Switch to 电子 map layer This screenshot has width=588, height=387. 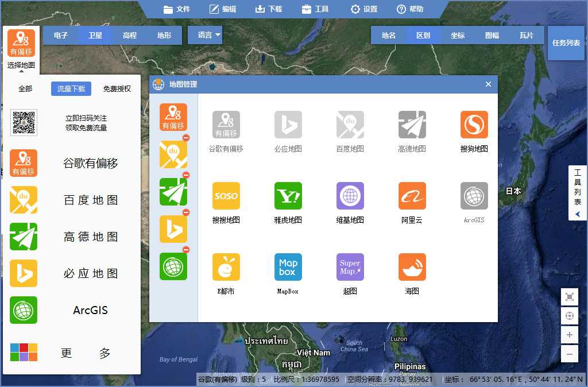pos(60,35)
